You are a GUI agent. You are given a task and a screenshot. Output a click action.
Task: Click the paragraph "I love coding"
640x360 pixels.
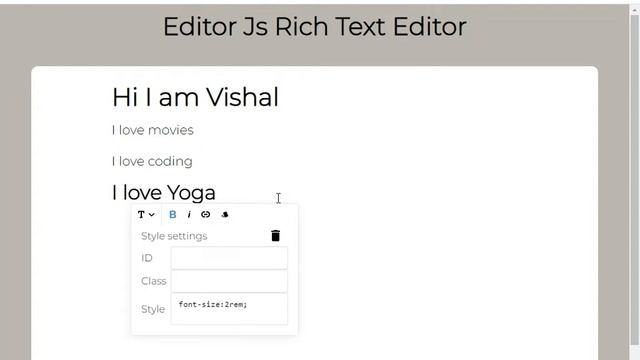coord(152,161)
